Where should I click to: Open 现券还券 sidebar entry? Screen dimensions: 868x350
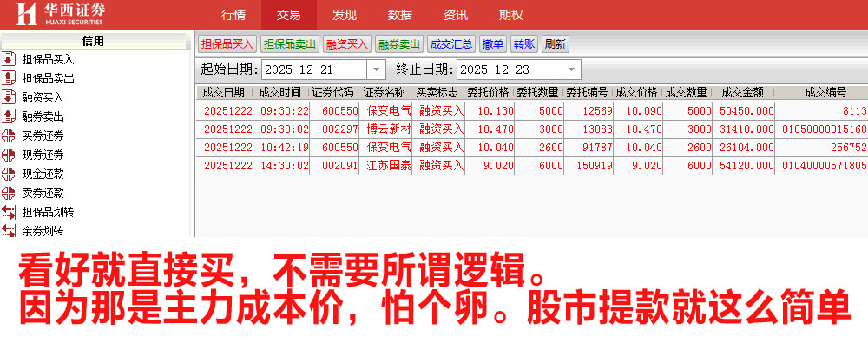[43, 155]
